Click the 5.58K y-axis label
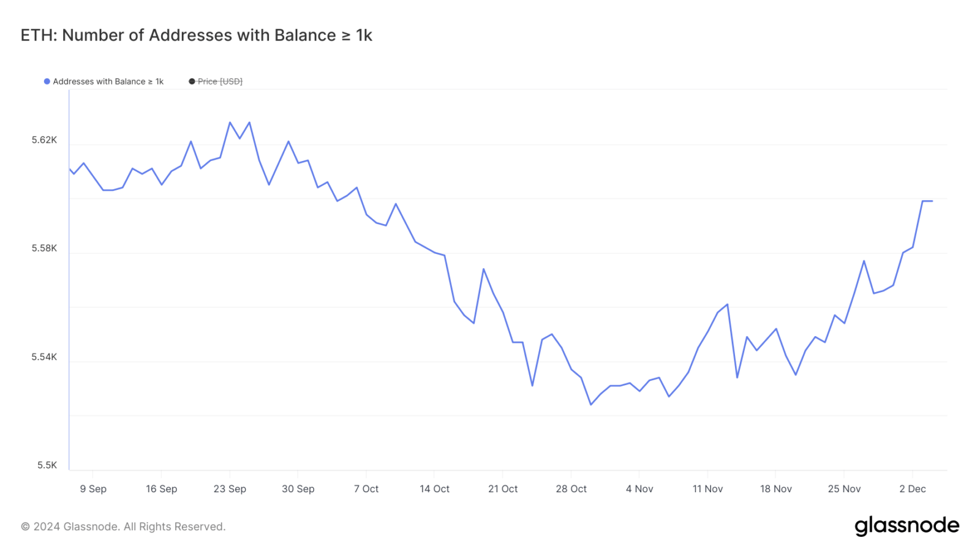This screenshot has width=980, height=551. coord(44,248)
